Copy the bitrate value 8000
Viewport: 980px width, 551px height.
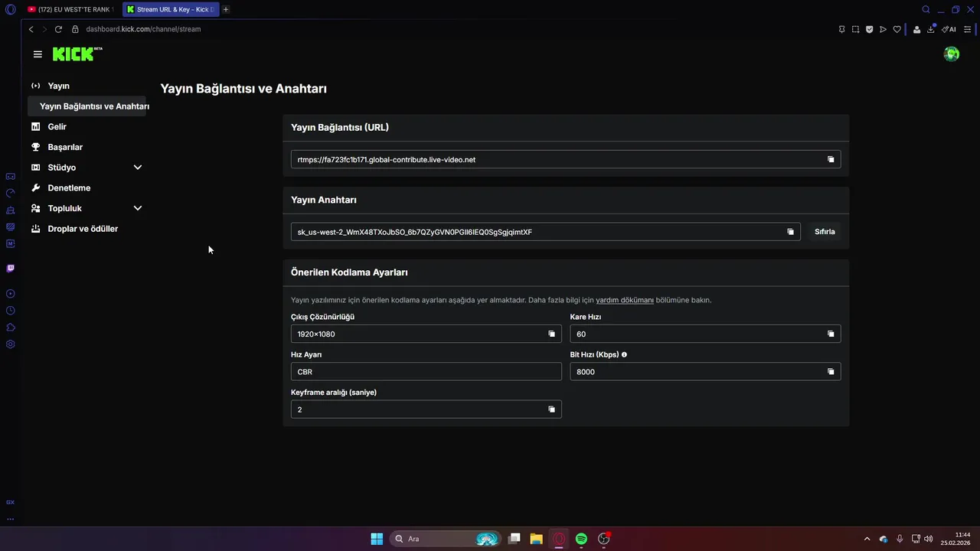tap(831, 371)
